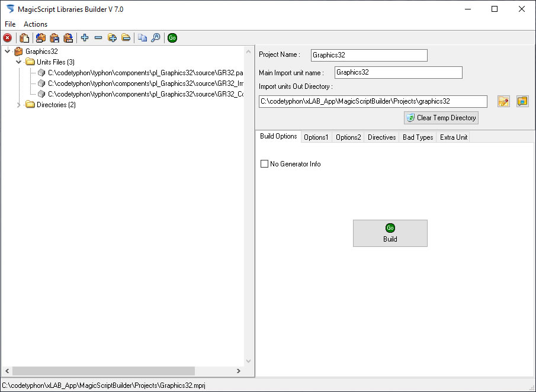Click the copy documents toolbar icon
This screenshot has width=536, height=392.
(142, 37)
